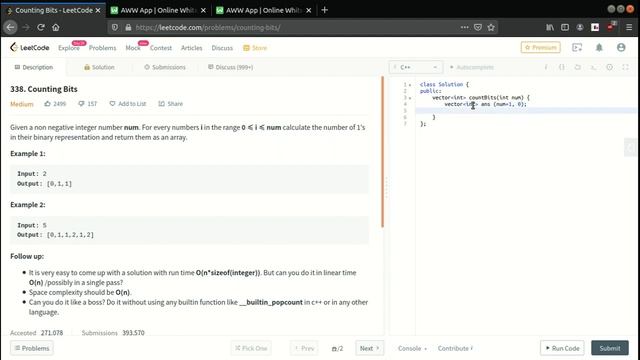Viewport: 640px width, 360px height.
Task: Open the Firefox library icon
Action: click(x=550, y=27)
